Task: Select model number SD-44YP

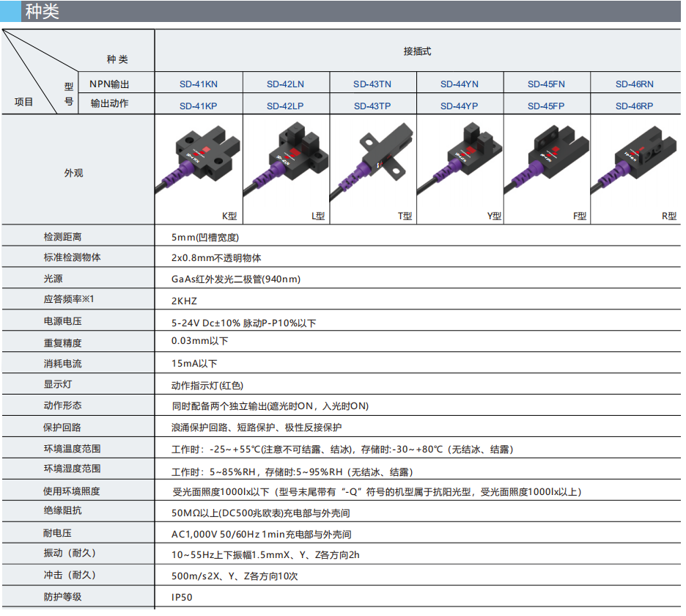Action: pos(460,106)
